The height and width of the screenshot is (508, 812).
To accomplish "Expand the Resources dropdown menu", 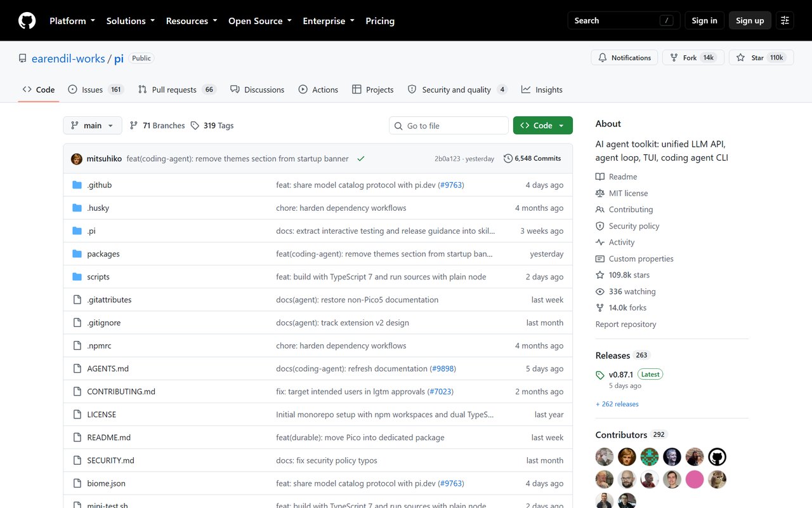I will pyautogui.click(x=192, y=21).
